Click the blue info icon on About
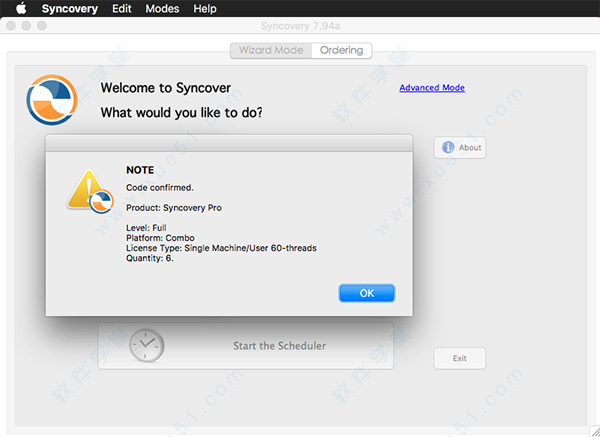 pyautogui.click(x=448, y=147)
